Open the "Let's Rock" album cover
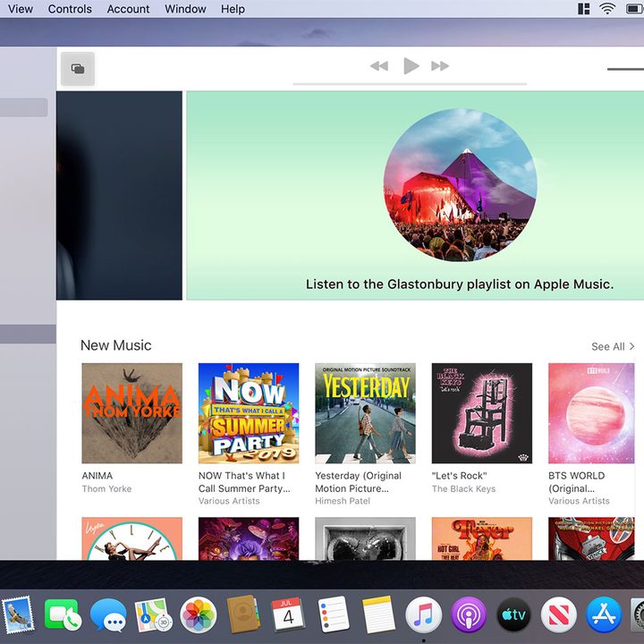Image resolution: width=644 pixels, height=644 pixels. click(482, 413)
